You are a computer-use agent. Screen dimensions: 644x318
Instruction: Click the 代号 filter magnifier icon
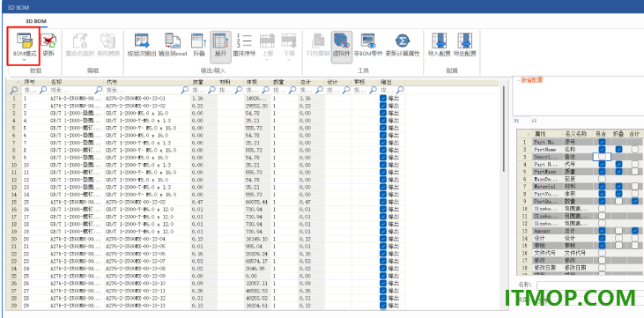(x=185, y=90)
